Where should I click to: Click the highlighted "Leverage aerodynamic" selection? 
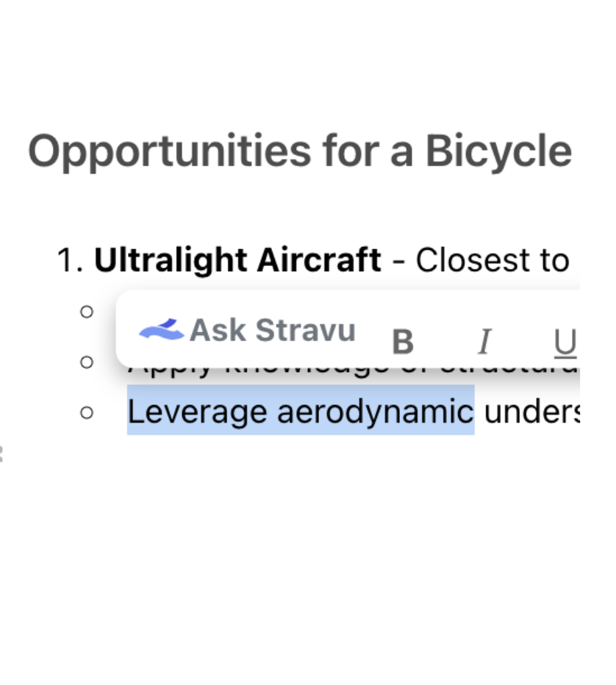coord(300,412)
